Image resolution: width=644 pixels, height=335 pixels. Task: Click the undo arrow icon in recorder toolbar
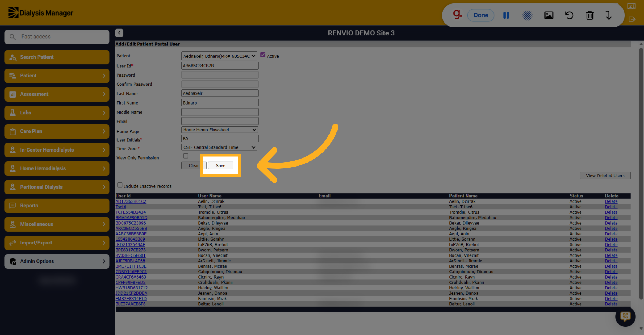coord(569,15)
